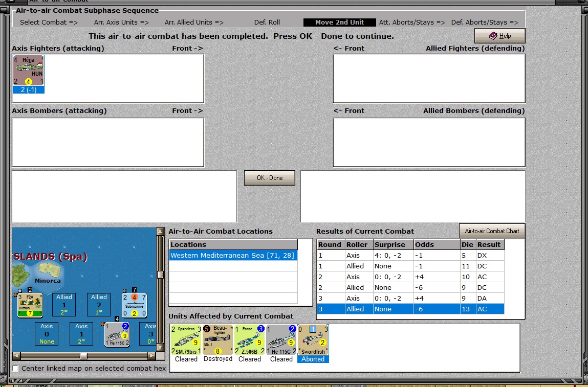Screen dimensions: 588x387
Task: Click the Round column header
Action: pos(331,245)
